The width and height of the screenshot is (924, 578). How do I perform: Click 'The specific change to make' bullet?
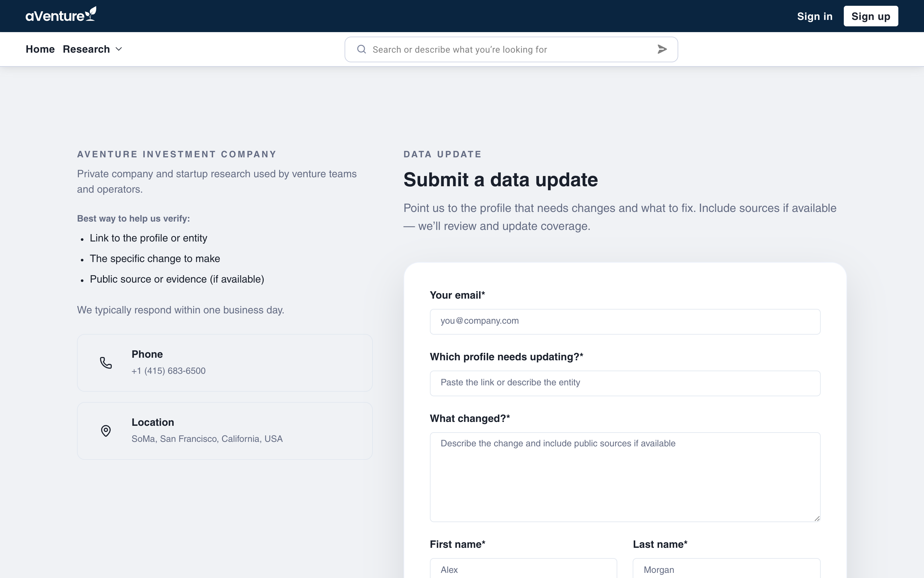pyautogui.click(x=155, y=259)
